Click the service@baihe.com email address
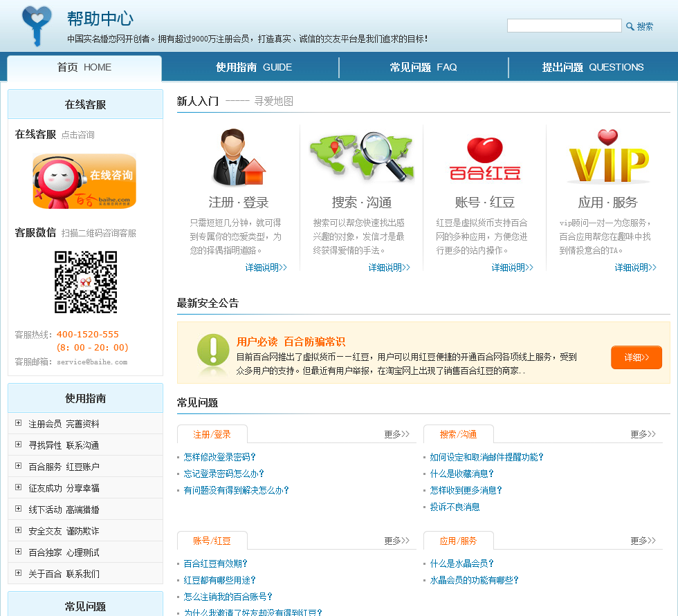This screenshot has height=616, width=678. [x=92, y=362]
